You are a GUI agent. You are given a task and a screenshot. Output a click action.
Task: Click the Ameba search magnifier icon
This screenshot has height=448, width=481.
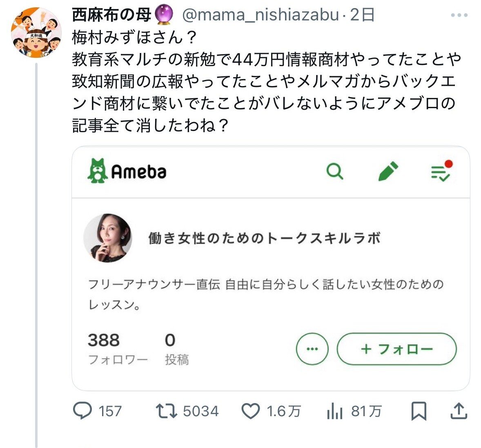coord(335,171)
